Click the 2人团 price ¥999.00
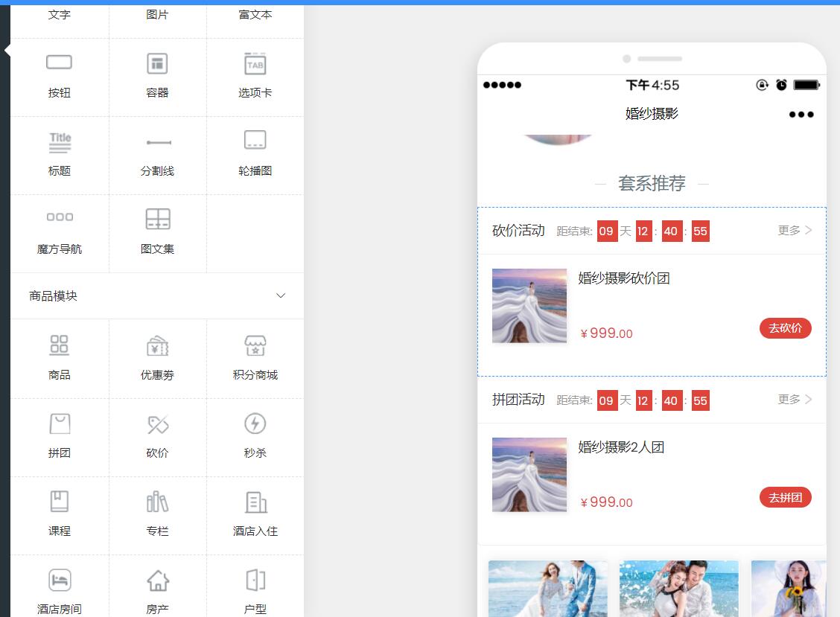This screenshot has height=617, width=840. [606, 502]
